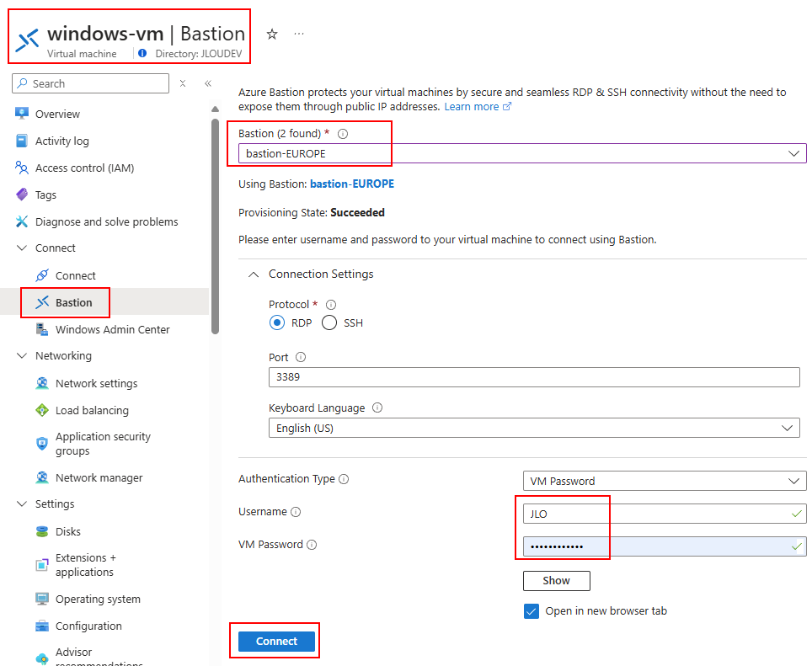The height and width of the screenshot is (666, 812).
Task: Click the Network manager icon
Action: point(42,477)
